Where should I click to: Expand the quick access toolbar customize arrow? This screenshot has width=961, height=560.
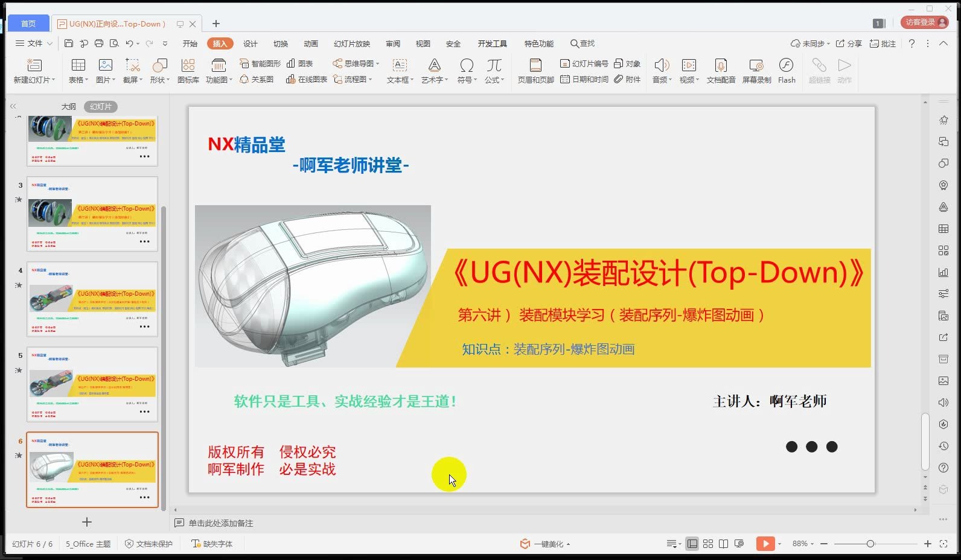tap(165, 43)
